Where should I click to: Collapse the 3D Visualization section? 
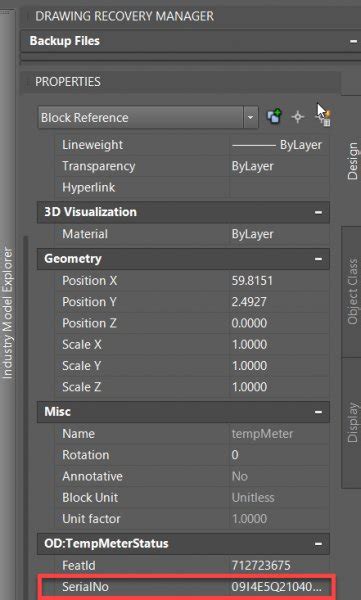click(x=318, y=212)
